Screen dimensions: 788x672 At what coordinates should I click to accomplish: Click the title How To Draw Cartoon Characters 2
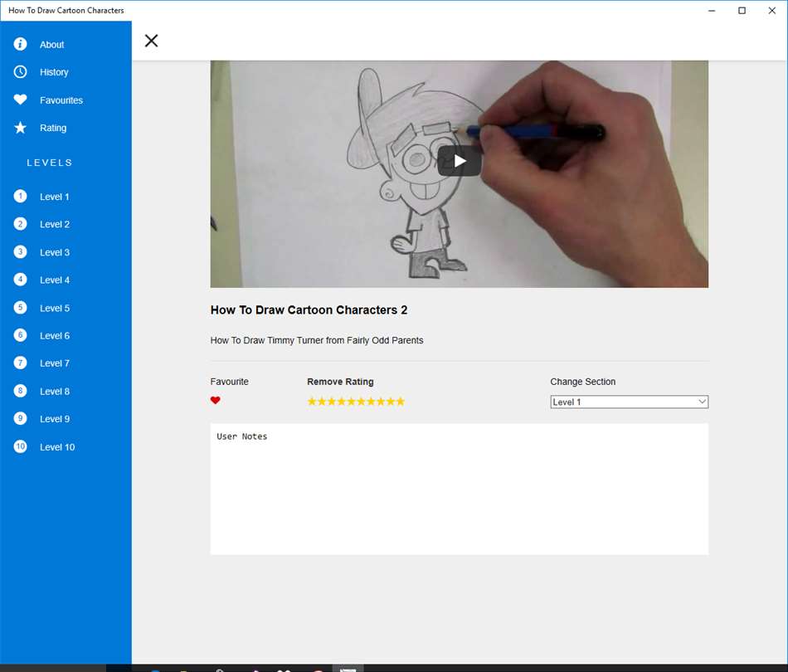coord(309,310)
